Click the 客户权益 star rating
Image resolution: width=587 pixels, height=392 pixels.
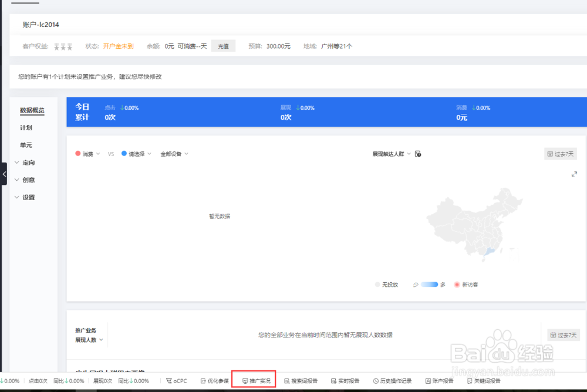point(63,46)
